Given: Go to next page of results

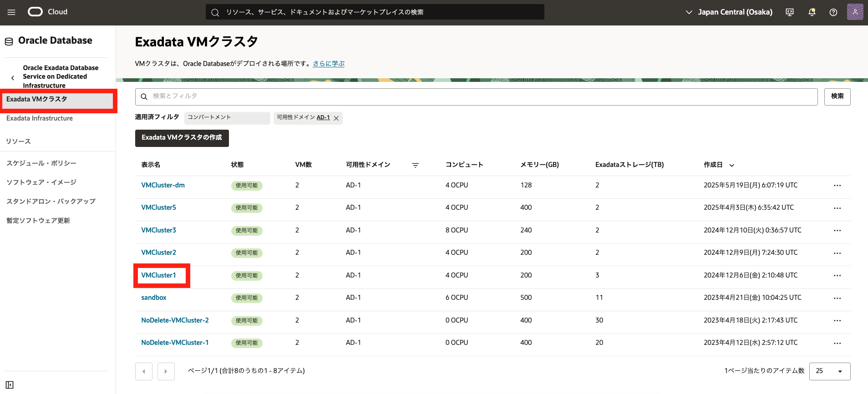Looking at the screenshot, I should pyautogui.click(x=166, y=371).
